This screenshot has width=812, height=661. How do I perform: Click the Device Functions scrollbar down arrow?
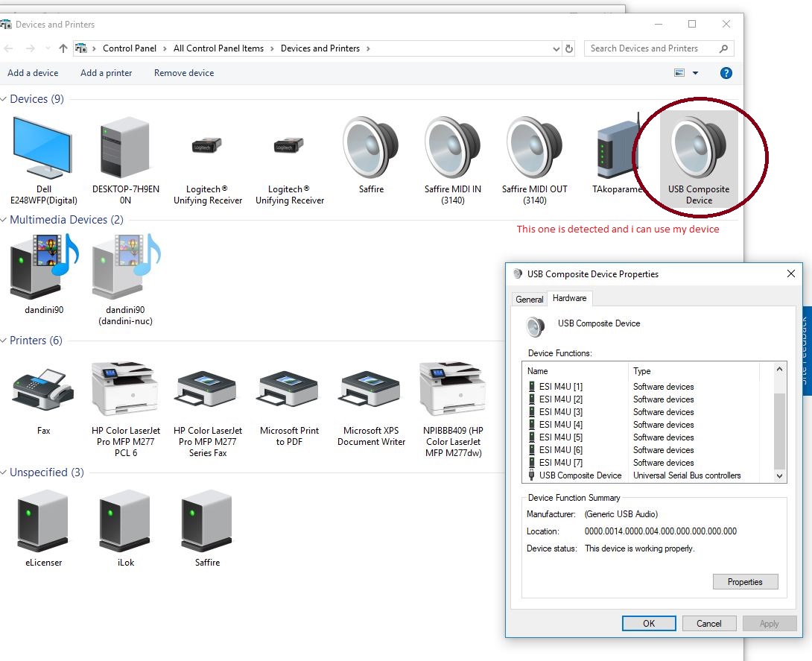click(780, 476)
